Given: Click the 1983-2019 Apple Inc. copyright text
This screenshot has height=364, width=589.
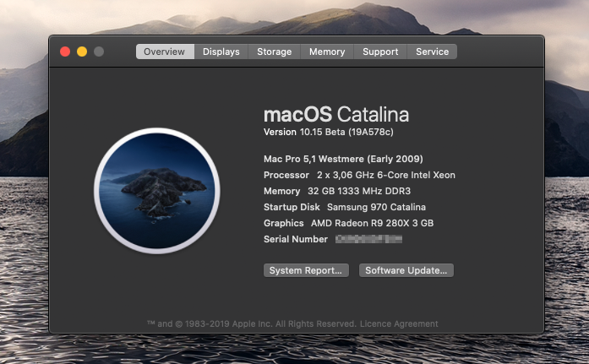Looking at the screenshot, I should pos(251,323).
